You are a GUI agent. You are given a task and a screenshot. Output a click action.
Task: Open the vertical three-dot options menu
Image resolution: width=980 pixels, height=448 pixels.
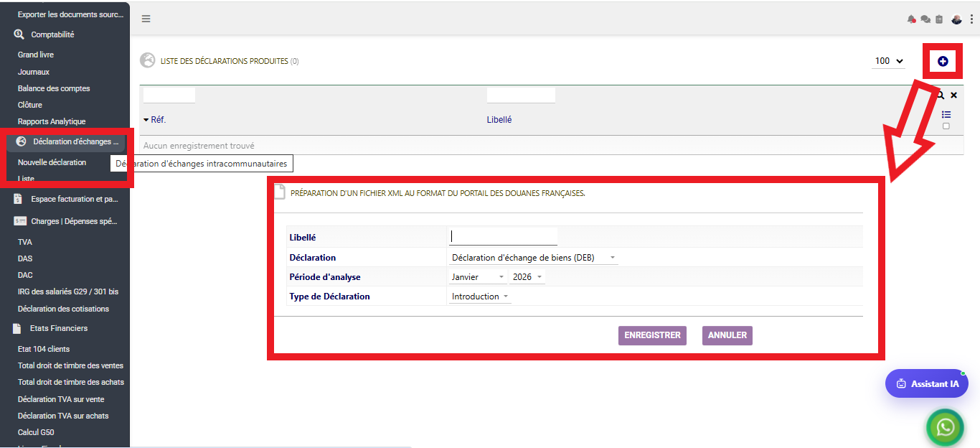pyautogui.click(x=971, y=19)
